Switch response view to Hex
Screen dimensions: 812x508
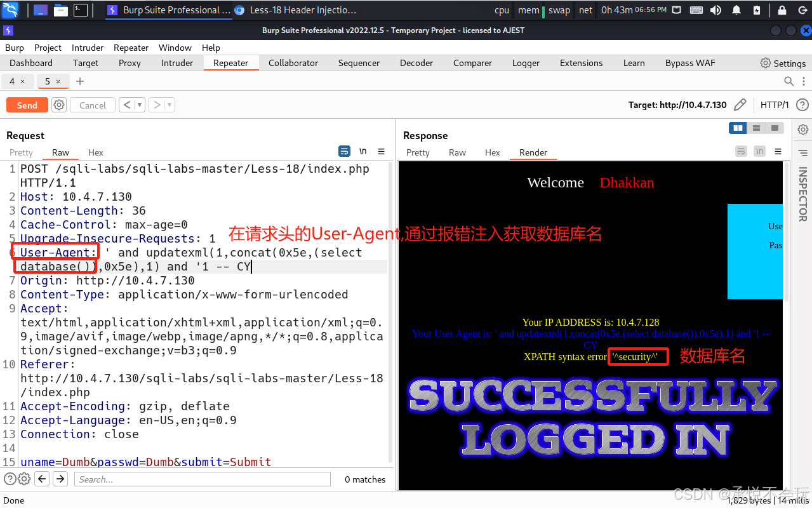493,152
